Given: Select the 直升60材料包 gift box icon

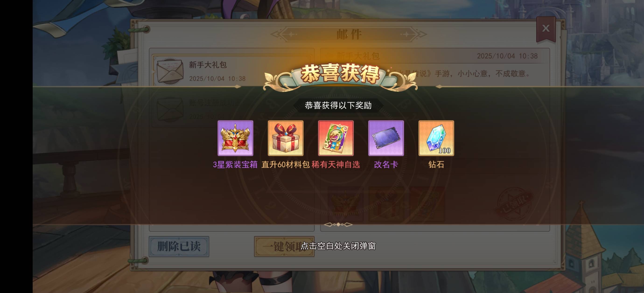Looking at the screenshot, I should (x=286, y=138).
